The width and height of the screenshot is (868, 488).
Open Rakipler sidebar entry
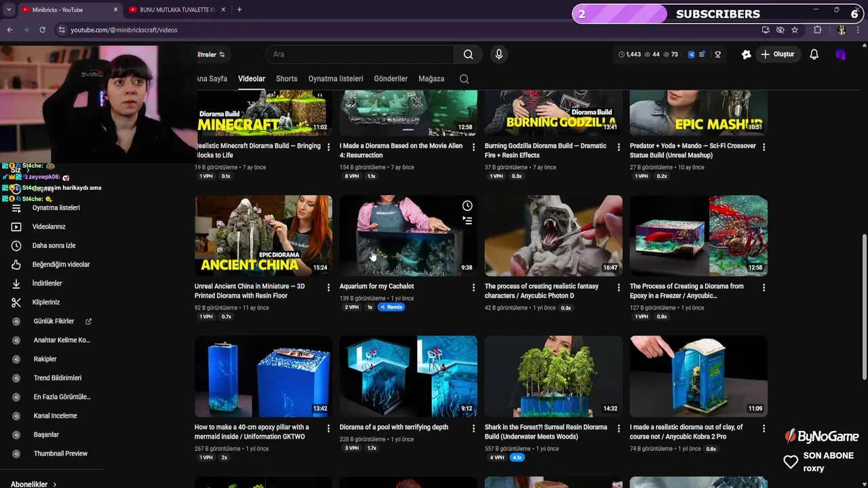pos(45,359)
